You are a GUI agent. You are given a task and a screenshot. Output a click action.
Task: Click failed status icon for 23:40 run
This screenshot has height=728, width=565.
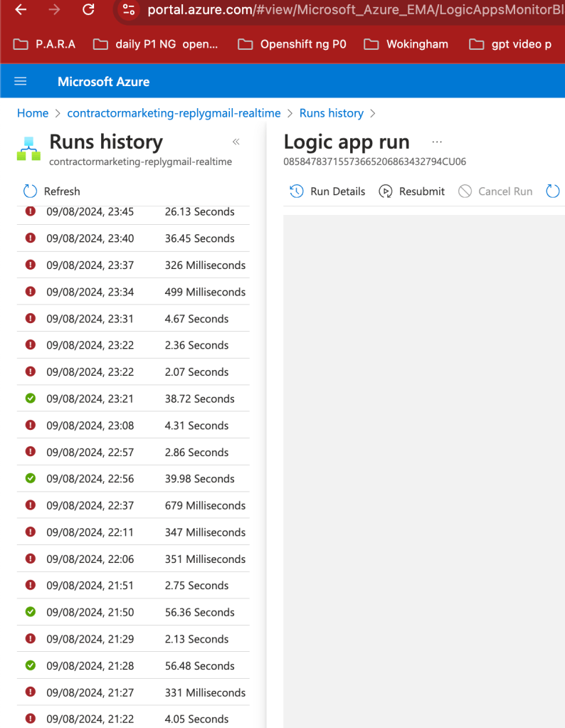(31, 238)
